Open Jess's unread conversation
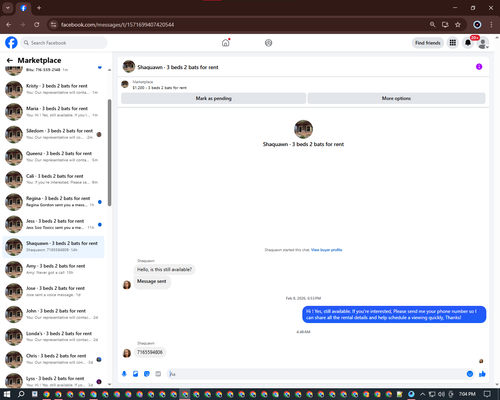Screen dimensions: 500x400 pos(53,224)
